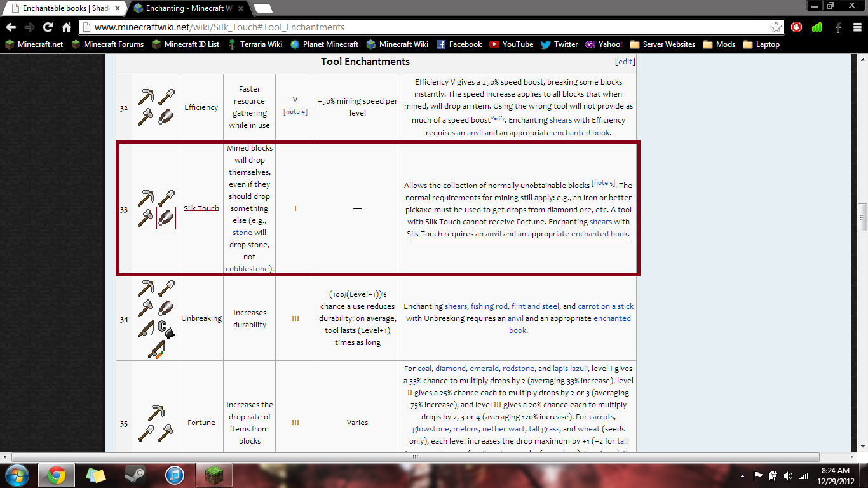868x488 pixels.
Task: Expand the Mods bookmark folder
Action: pyautogui.click(x=719, y=44)
